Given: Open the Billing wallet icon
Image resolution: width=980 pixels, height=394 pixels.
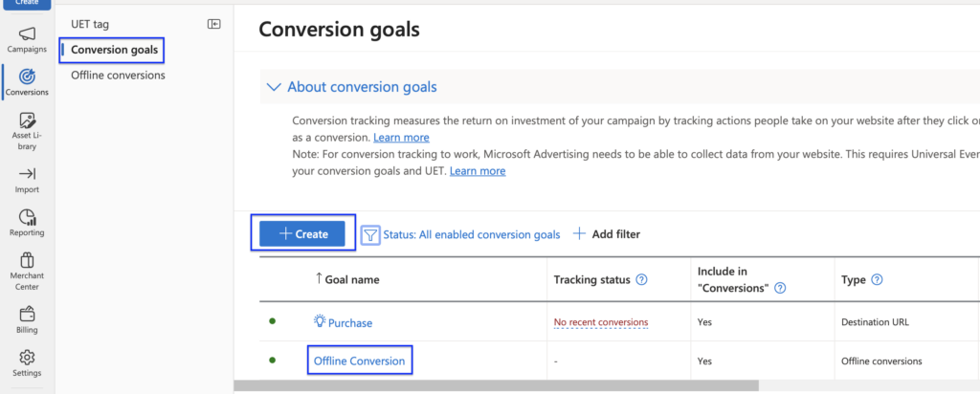Looking at the screenshot, I should click(27, 313).
